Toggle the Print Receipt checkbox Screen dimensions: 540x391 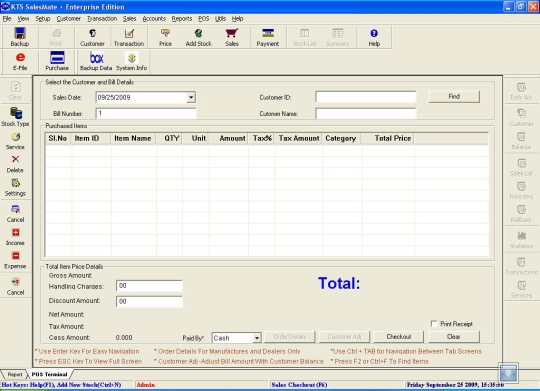(x=434, y=323)
